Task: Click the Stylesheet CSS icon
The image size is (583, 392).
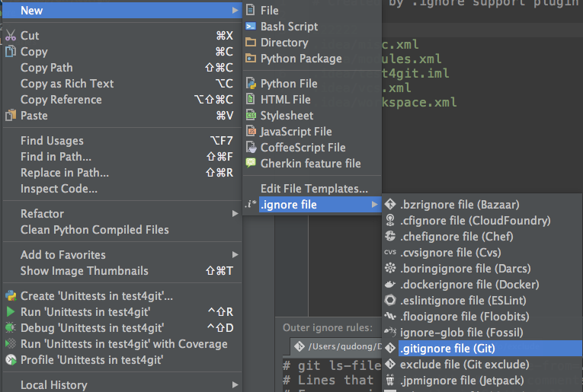Action: click(251, 116)
